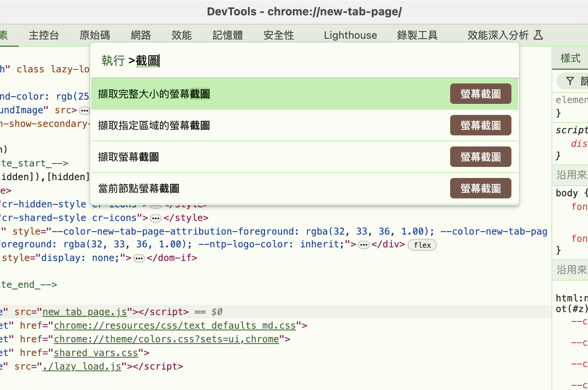Click the --ntp-logo-color: inherit attribute text
588x390 pixels.
click(x=271, y=244)
